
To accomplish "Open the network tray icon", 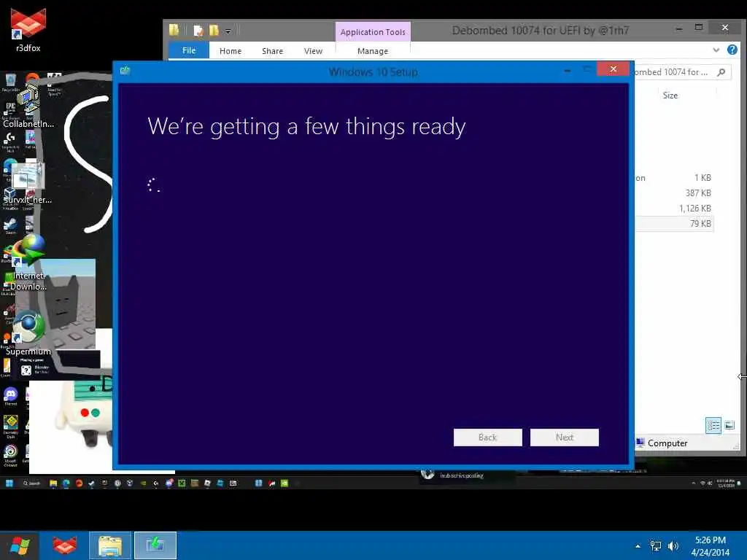I will point(656,546).
